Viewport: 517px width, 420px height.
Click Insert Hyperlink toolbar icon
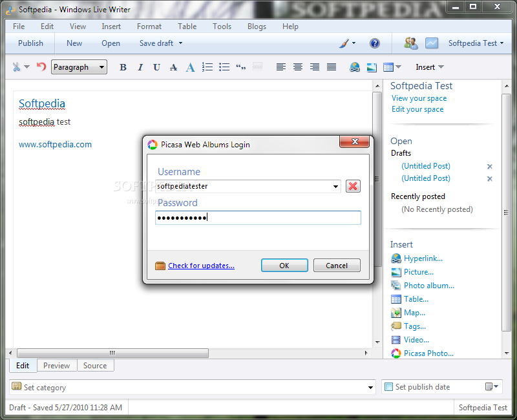pos(354,67)
